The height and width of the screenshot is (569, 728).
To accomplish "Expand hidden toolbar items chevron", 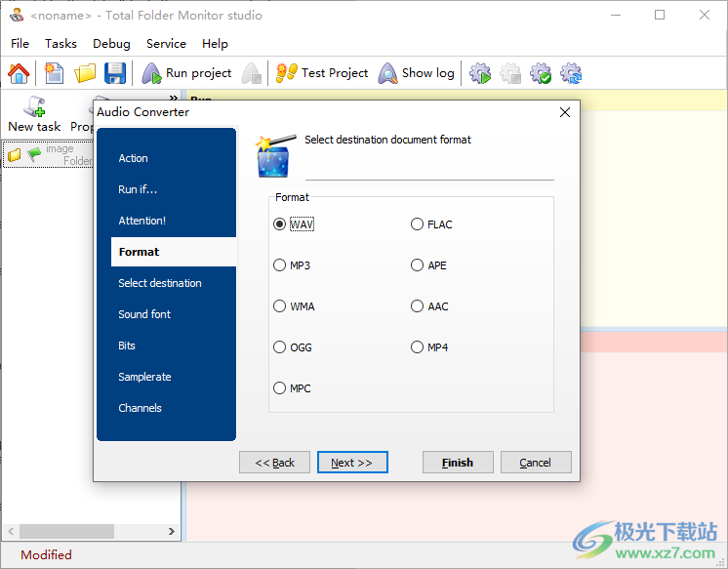I will [173, 98].
